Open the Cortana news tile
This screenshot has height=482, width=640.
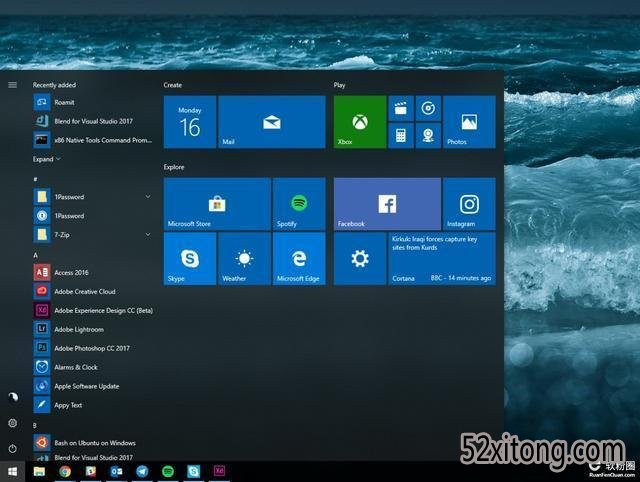point(442,258)
